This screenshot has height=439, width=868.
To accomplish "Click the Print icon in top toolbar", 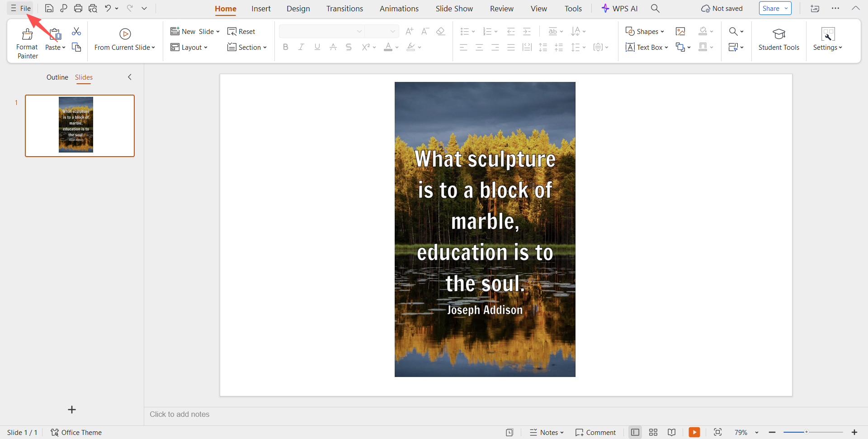I will tap(78, 9).
